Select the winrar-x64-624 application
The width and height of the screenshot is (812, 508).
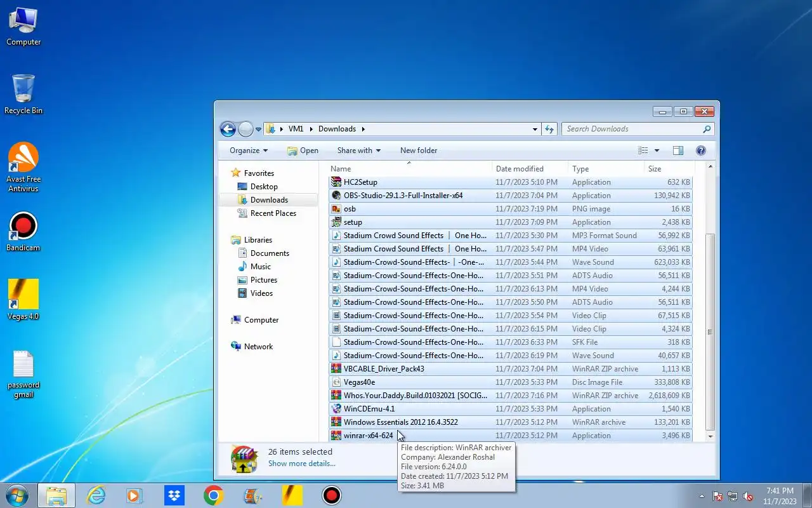pyautogui.click(x=510, y=436)
